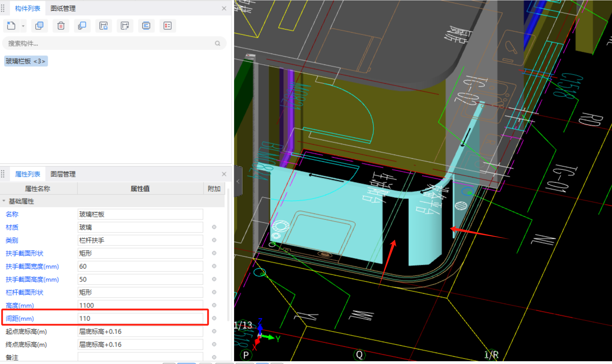
Task: Open the new component dropdown arrow
Action: point(23,26)
